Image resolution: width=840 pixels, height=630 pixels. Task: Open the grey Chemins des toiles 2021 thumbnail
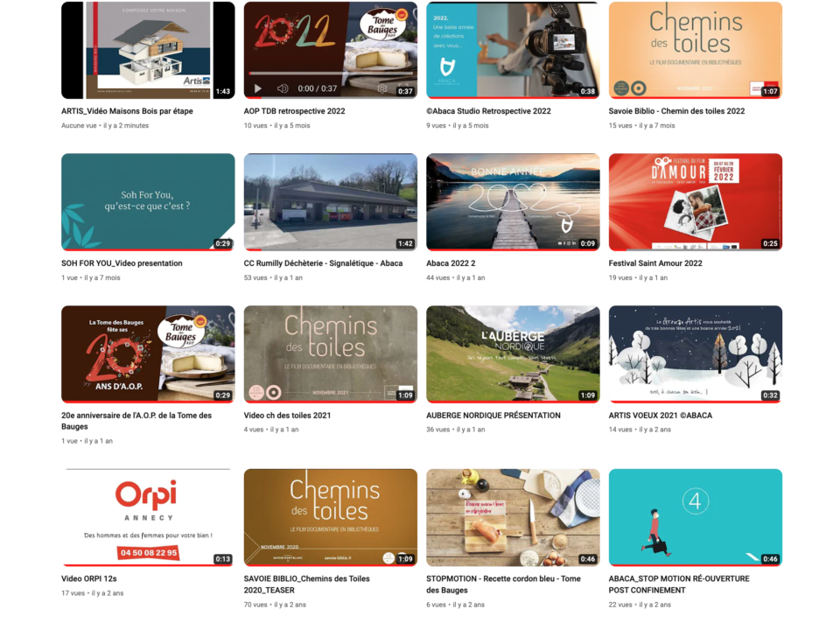click(x=331, y=354)
